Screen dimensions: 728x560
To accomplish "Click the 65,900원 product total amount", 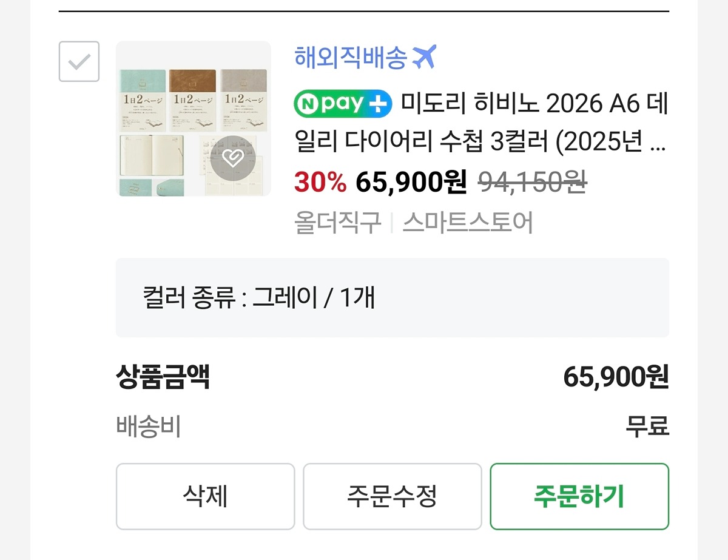I will (x=615, y=377).
